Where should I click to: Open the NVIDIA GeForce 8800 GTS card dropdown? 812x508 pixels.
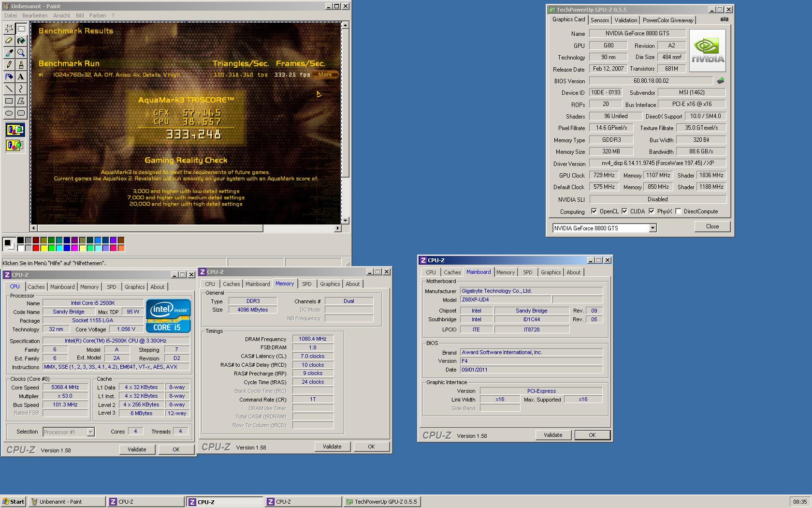pos(652,228)
